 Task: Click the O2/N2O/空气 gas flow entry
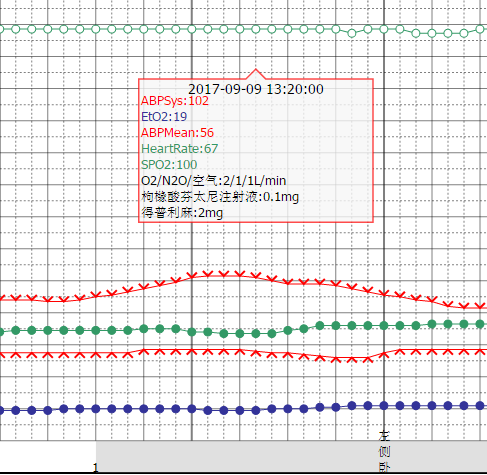click(213, 181)
